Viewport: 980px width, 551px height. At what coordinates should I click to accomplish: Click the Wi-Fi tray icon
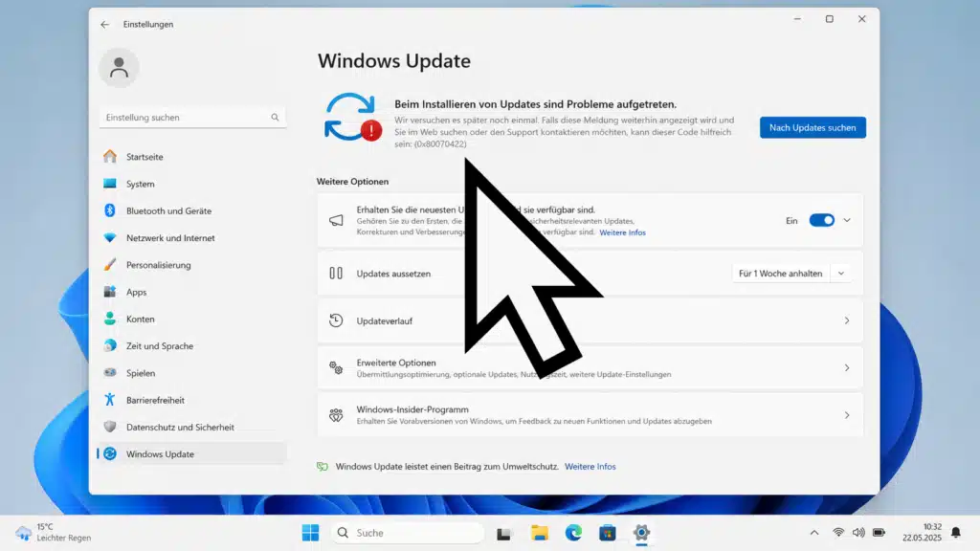(838, 532)
